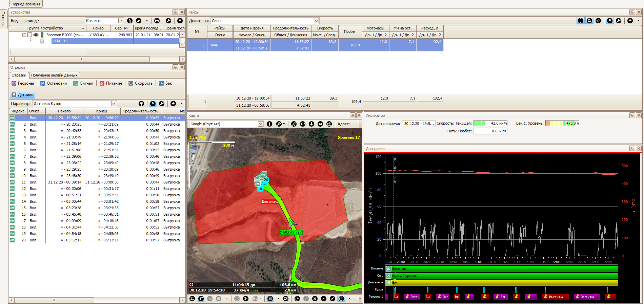Click the download arrow map icon
Screen dimensions: 644x304
tap(311, 124)
